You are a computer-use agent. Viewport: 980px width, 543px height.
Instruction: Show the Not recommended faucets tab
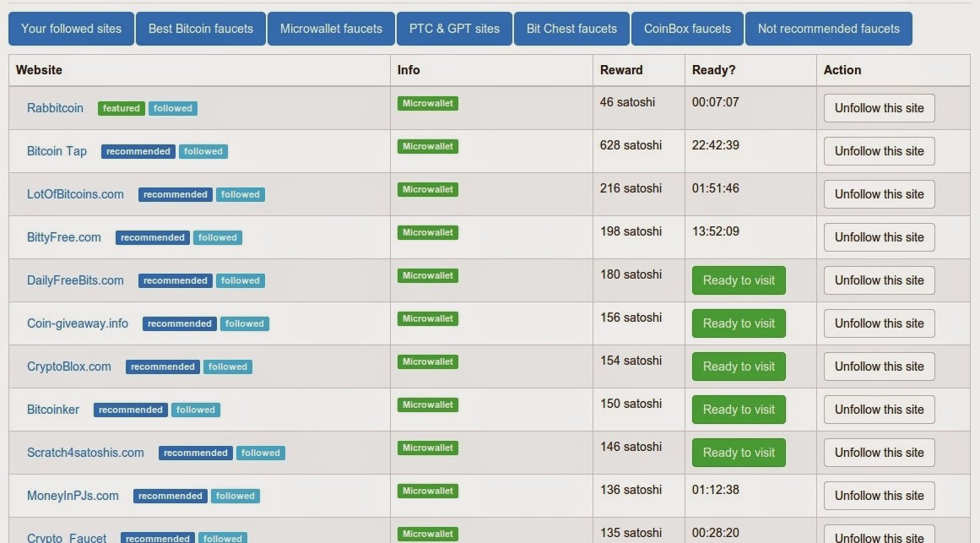(x=829, y=29)
